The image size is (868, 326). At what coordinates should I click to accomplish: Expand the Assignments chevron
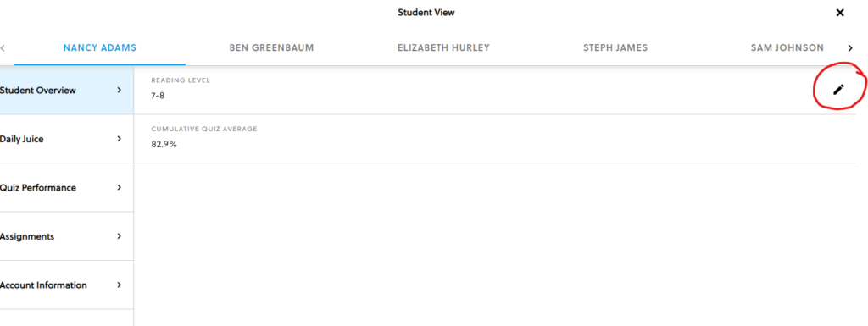click(119, 236)
